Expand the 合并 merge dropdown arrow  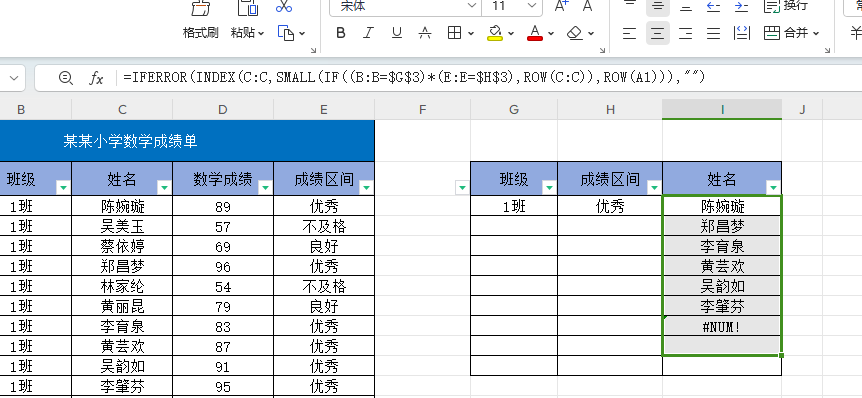[816, 34]
